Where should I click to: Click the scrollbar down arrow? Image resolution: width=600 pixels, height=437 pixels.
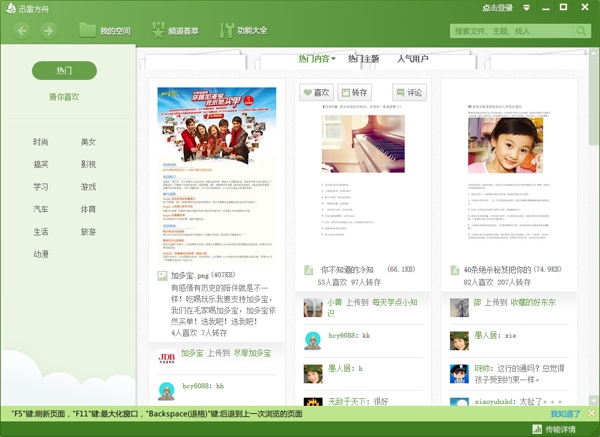[594, 401]
